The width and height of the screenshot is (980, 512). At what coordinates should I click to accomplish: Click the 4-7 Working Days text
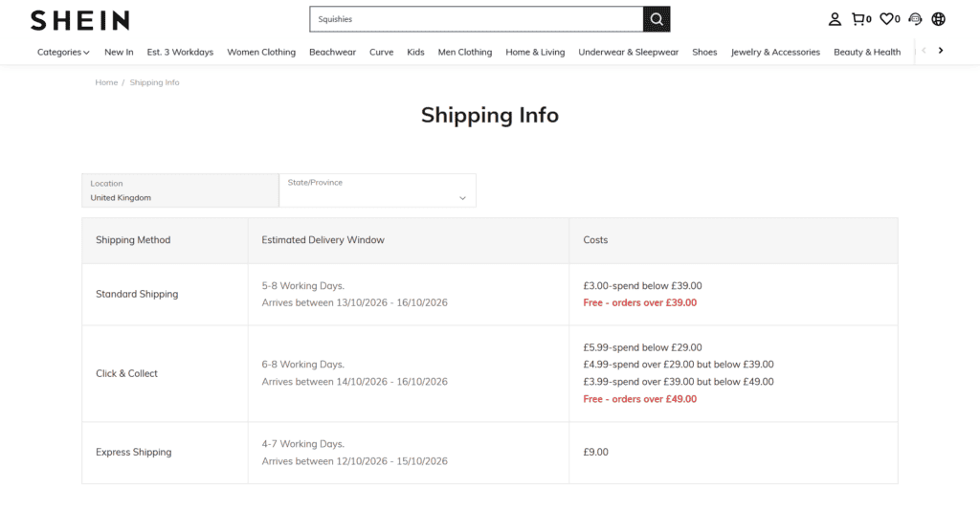tap(303, 444)
